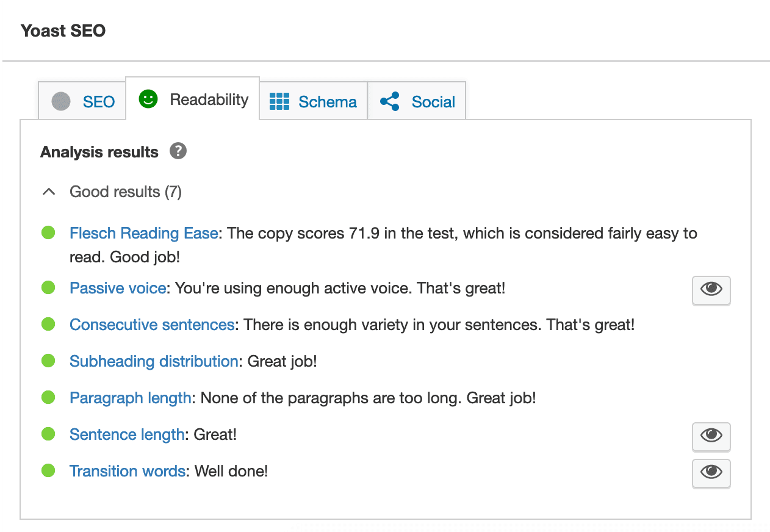Click the gray circle icon on the SEO tab

pos(60,101)
